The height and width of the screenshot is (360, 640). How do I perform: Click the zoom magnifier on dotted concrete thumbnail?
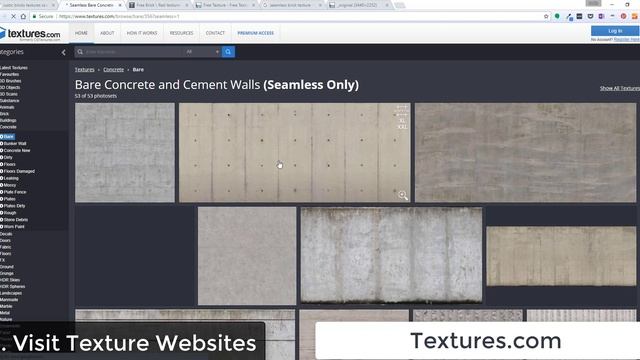tap(403, 195)
